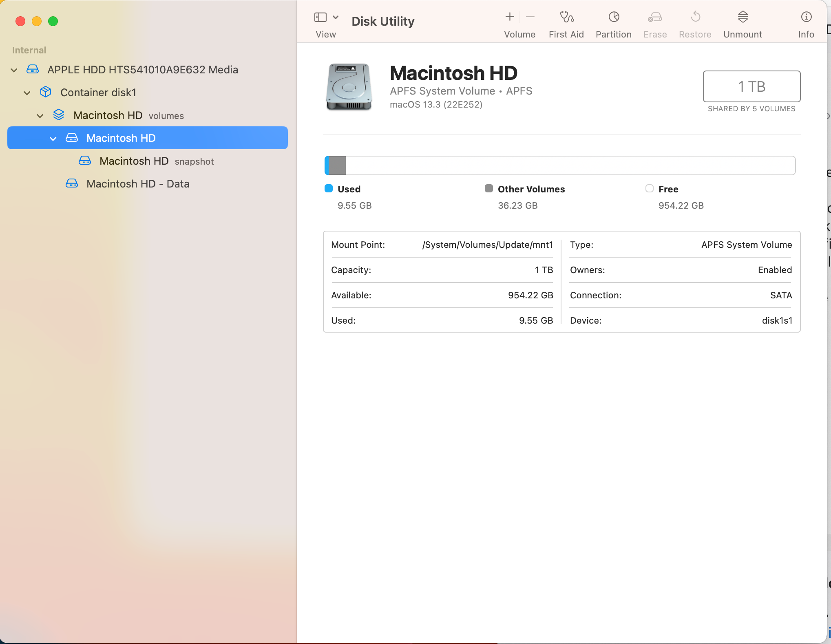Click the Erase drive icon
Image resolution: width=831 pixels, height=644 pixels.
pos(655,17)
